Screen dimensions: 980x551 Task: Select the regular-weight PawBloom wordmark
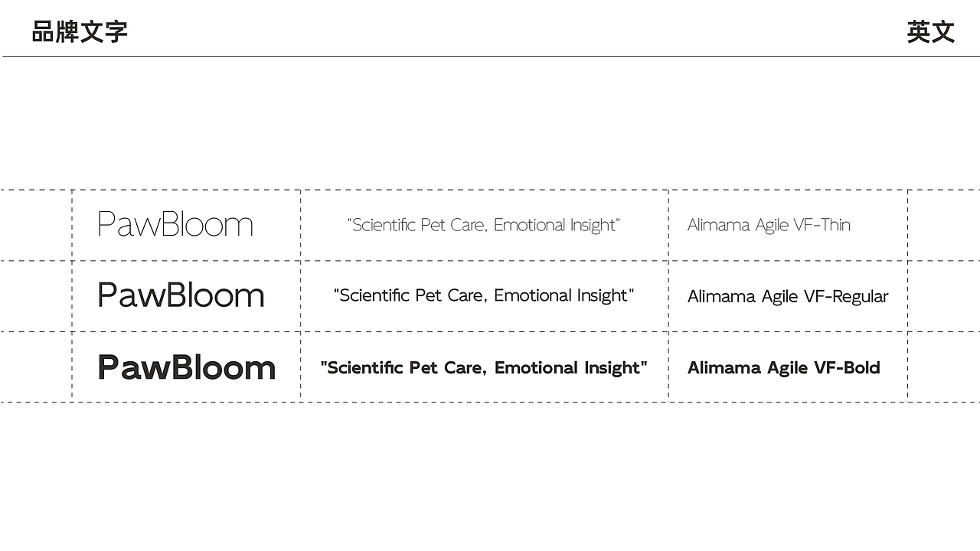181,295
